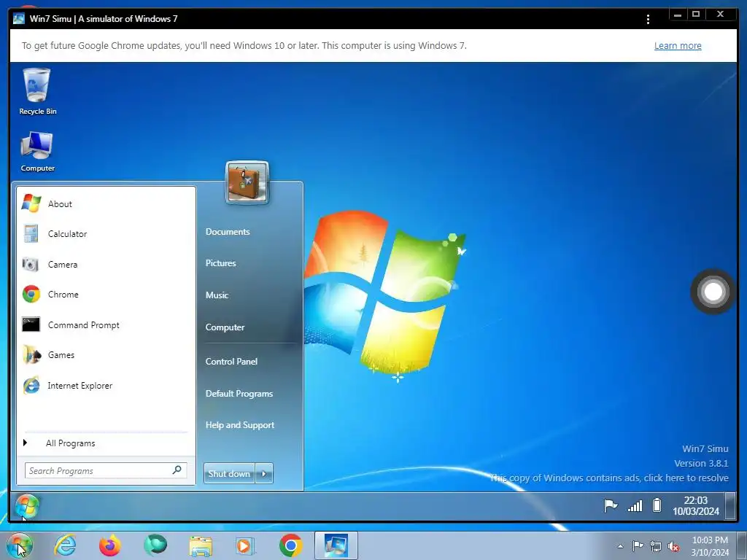
Task: Click the user account suitcase picture
Action: pos(247,183)
